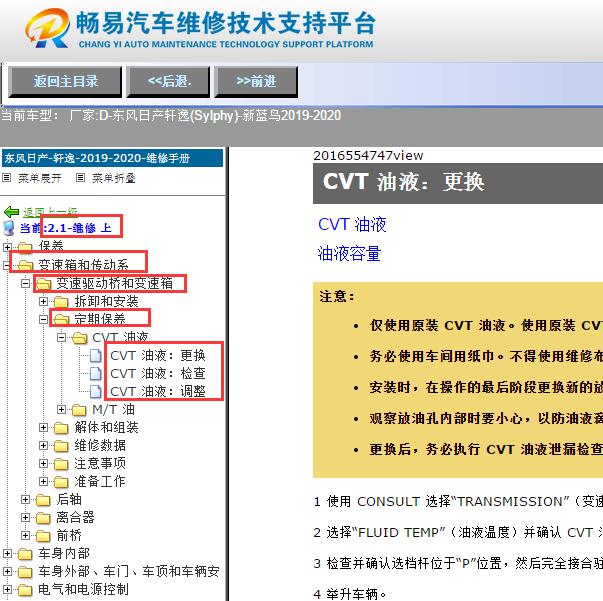The height and width of the screenshot is (601, 603).
Task: Expand the 拆卸和安装 folder
Action: (x=43, y=301)
